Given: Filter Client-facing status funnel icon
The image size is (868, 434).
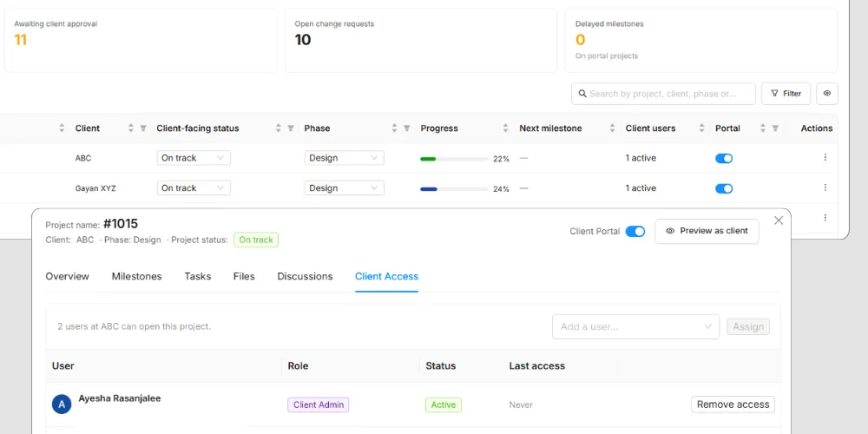Looking at the screenshot, I should tap(291, 128).
